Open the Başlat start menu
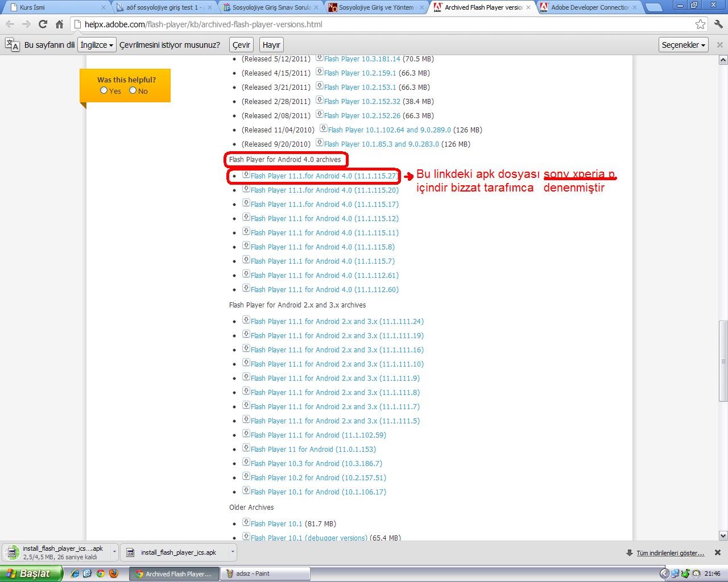 [31, 573]
